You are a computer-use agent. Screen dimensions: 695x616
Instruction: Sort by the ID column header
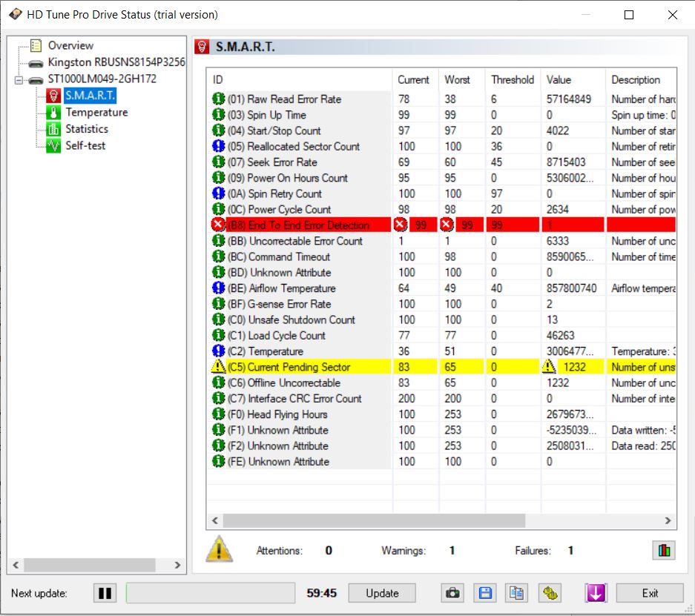point(299,80)
